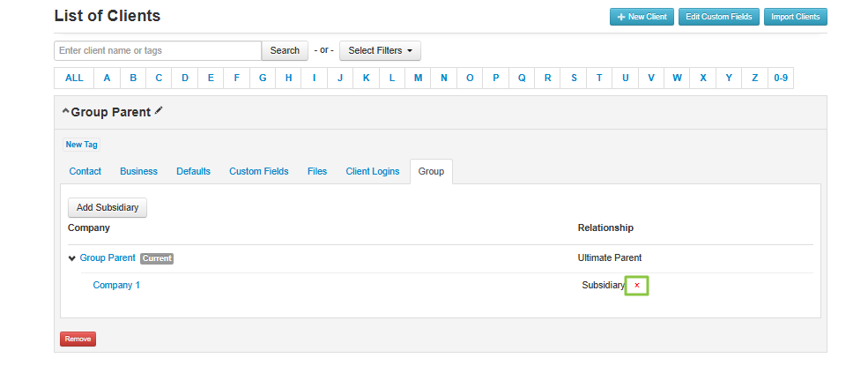Open Edit Custom Fields
The image size is (868, 373).
(718, 17)
